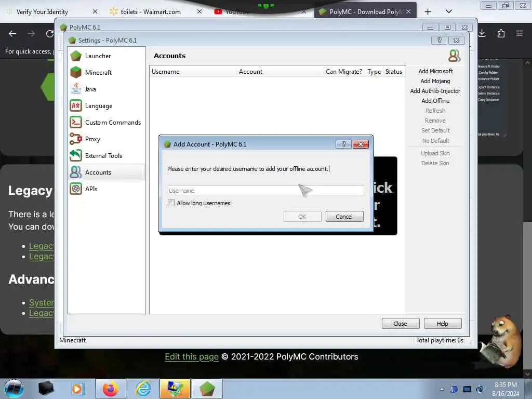The width and height of the screenshot is (532, 399).
Task: Open a new browser tab
Action: [x=428, y=12]
